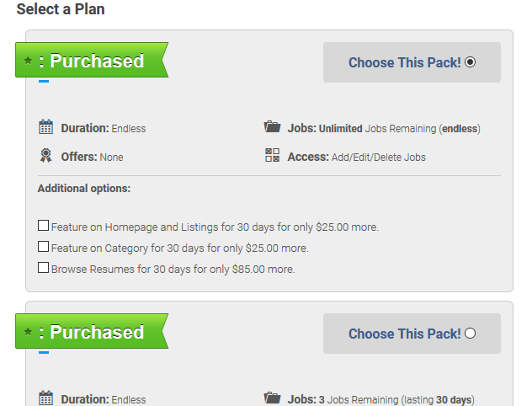Screen dimensions: 532x406
Task: Click first Choose This Pack! button
Action: 412,62
